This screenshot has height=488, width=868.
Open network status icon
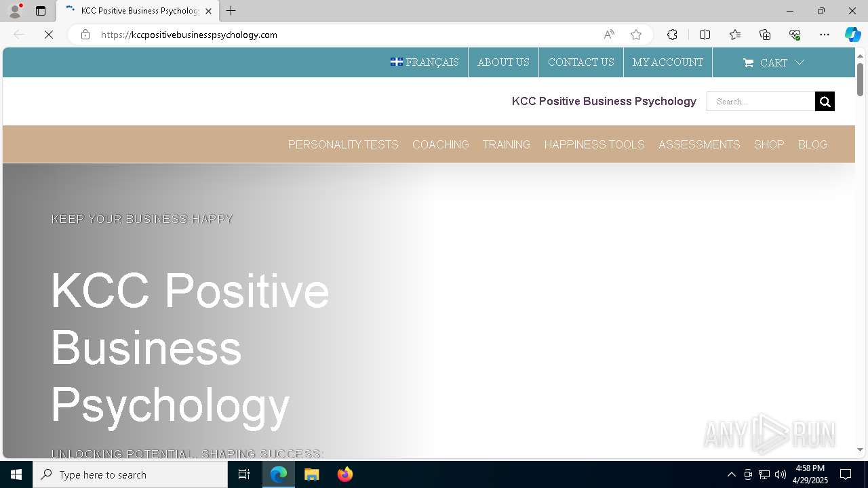click(764, 474)
